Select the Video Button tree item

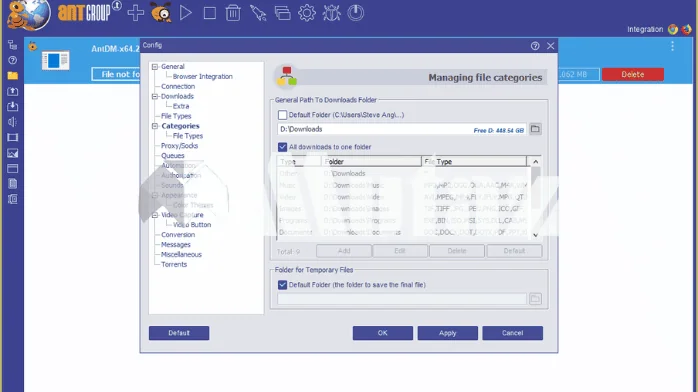coord(192,225)
